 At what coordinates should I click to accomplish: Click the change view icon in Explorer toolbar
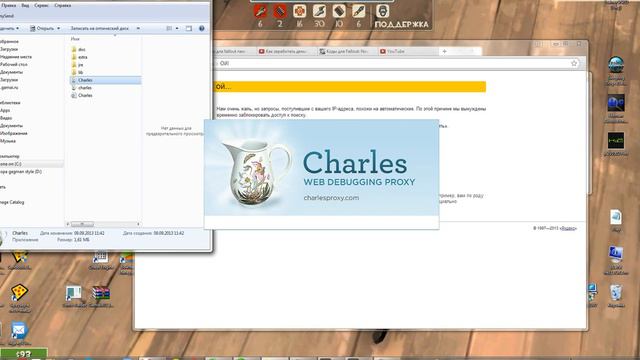pos(169,29)
